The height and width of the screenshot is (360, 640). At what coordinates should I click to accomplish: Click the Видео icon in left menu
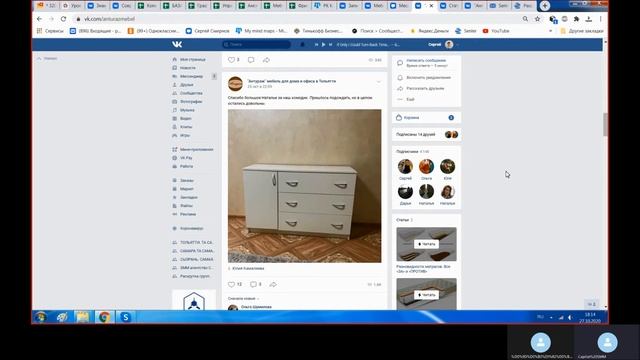coord(175,118)
